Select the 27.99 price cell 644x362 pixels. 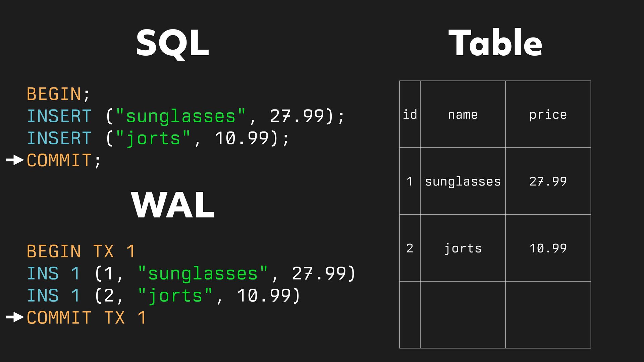(548, 181)
